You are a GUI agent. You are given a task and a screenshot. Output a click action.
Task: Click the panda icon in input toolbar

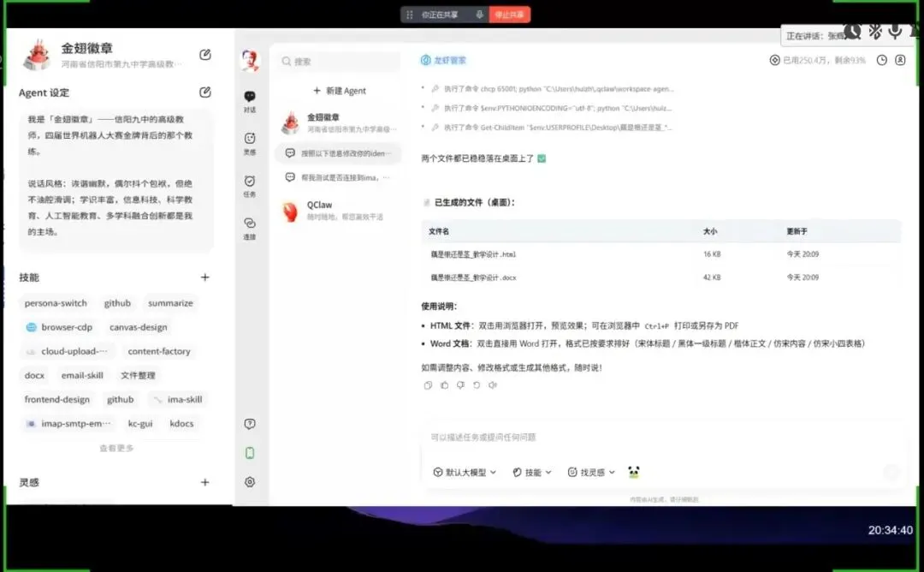(633, 472)
